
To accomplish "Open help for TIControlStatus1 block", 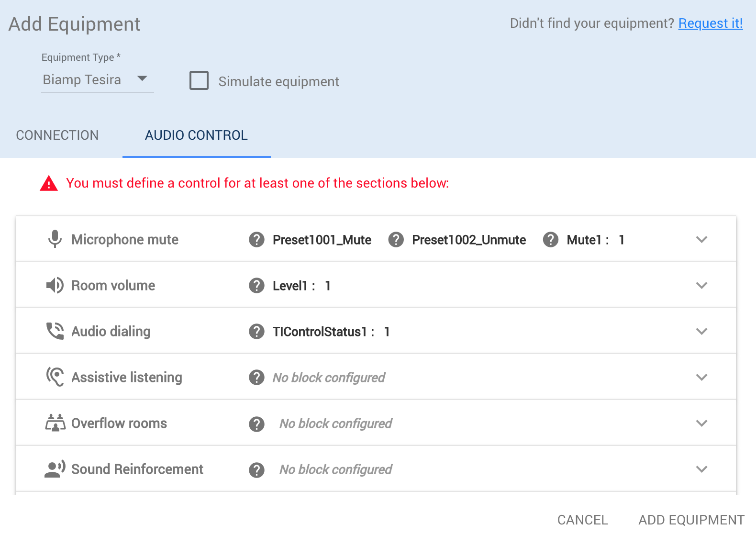I will point(256,331).
